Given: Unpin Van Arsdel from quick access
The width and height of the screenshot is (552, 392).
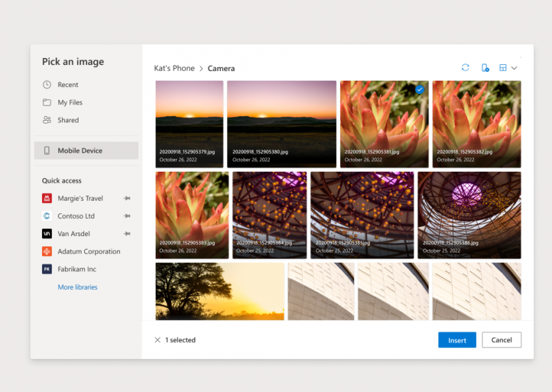Looking at the screenshot, I should 127,233.
